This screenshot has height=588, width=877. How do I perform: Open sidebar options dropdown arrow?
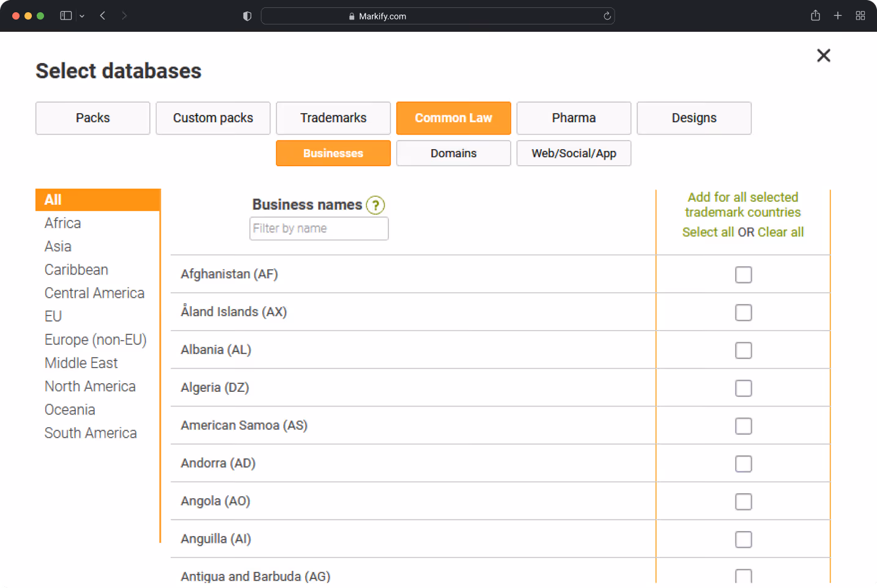[x=82, y=16]
